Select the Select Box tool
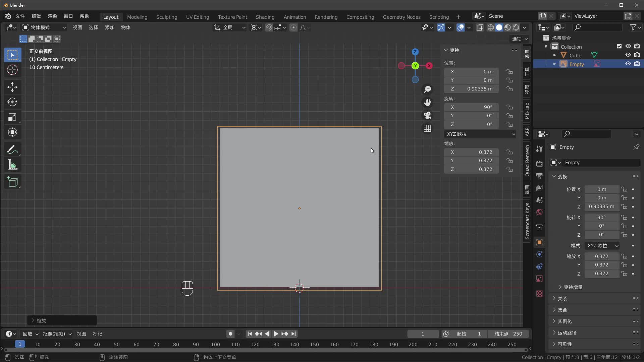This screenshot has width=644, height=362. (12, 55)
